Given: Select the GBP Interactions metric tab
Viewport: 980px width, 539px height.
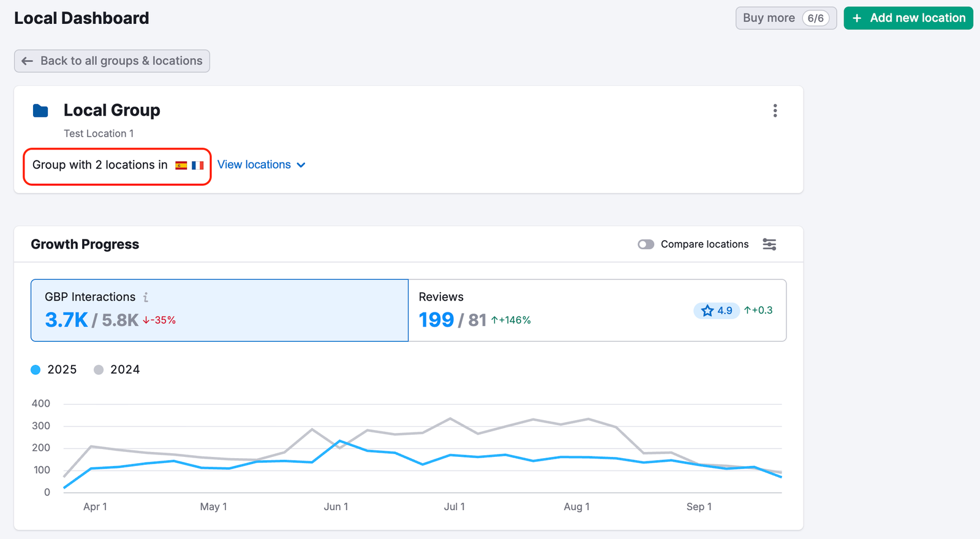Looking at the screenshot, I should click(219, 310).
